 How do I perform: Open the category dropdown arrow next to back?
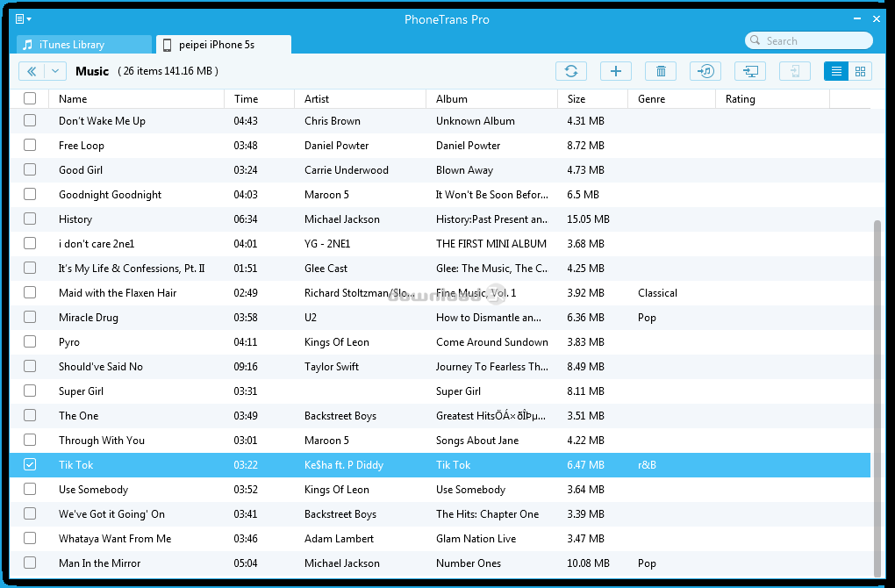[x=55, y=71]
